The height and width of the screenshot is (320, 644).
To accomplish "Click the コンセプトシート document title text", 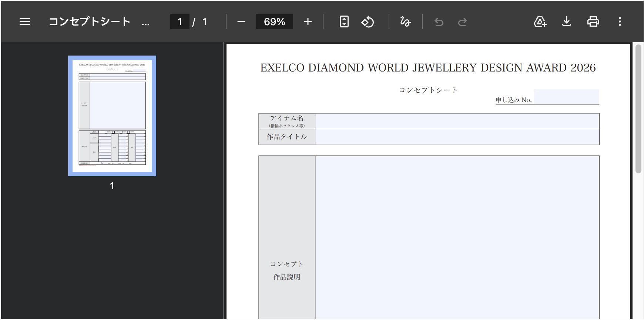I will coord(428,90).
